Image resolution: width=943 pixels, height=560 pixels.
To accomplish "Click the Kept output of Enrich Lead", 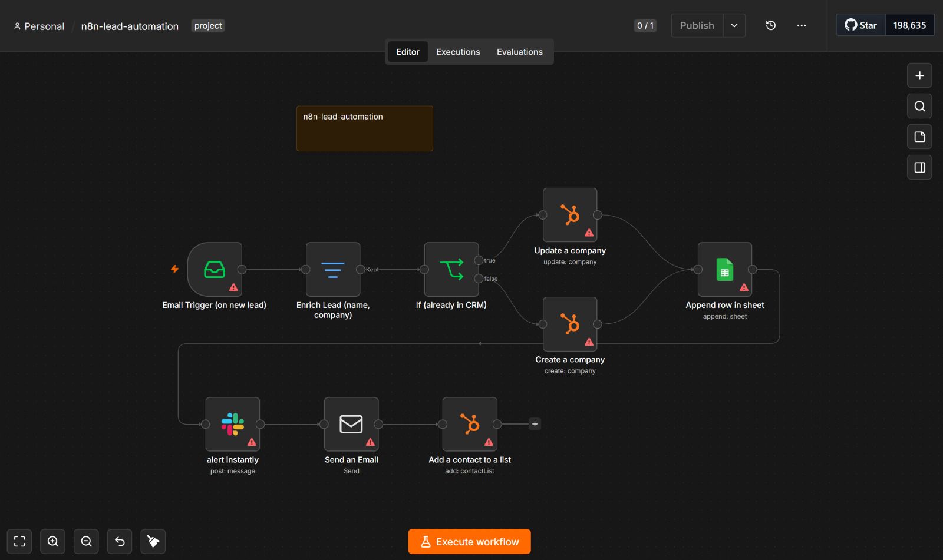I will tap(361, 269).
